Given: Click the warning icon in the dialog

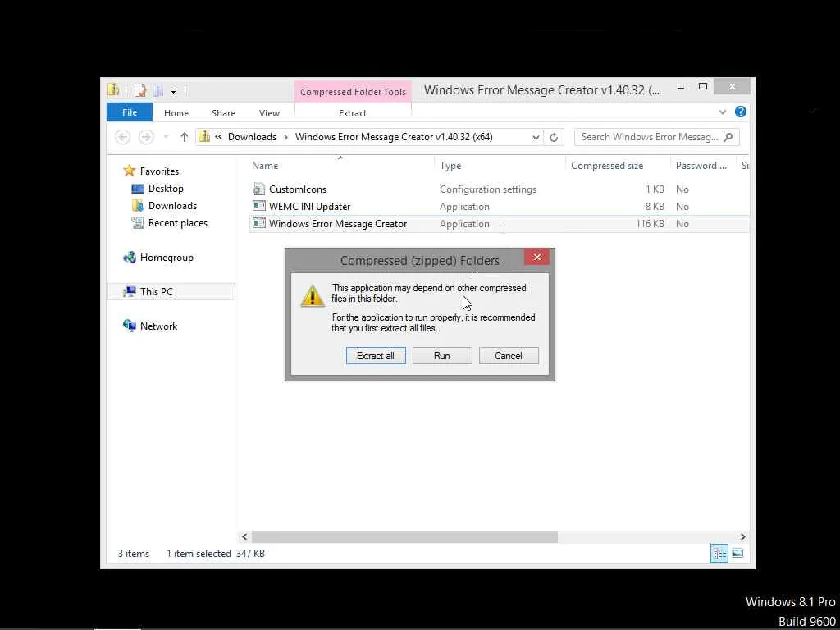Looking at the screenshot, I should [x=313, y=295].
